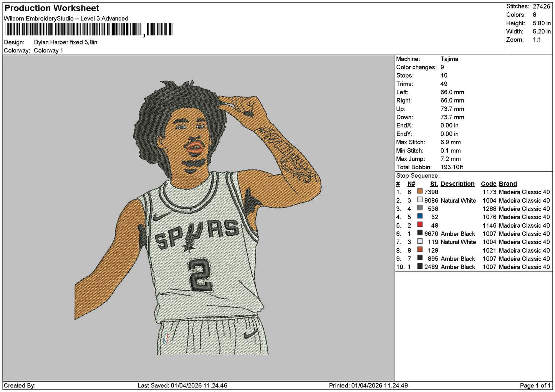Click the Height value 5.80 in

(542, 23)
